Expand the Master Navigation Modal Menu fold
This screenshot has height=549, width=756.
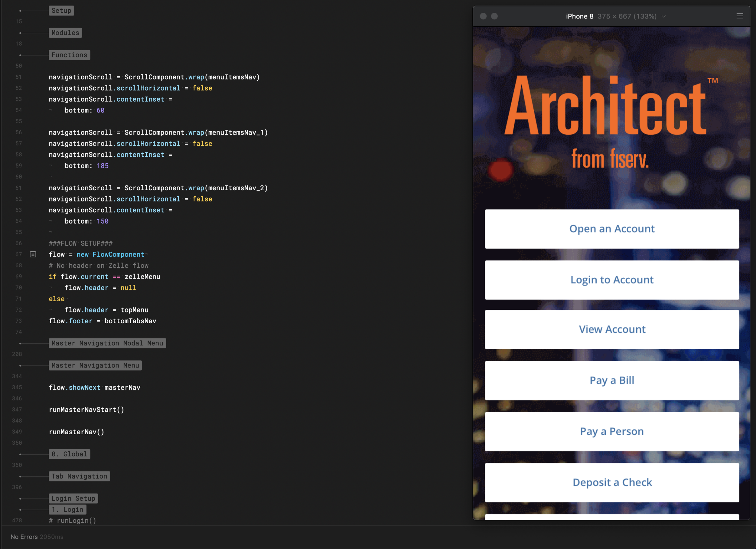point(107,343)
